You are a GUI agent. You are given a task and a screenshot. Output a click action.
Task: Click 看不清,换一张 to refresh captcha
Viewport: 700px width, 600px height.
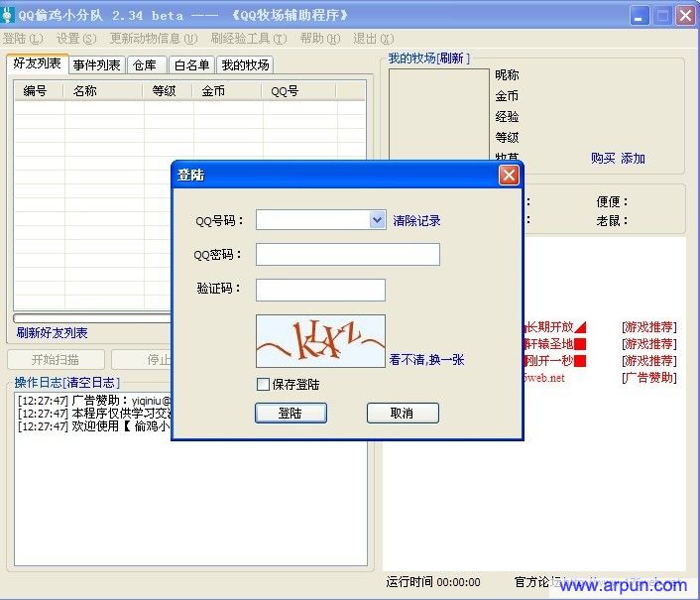pyautogui.click(x=426, y=360)
